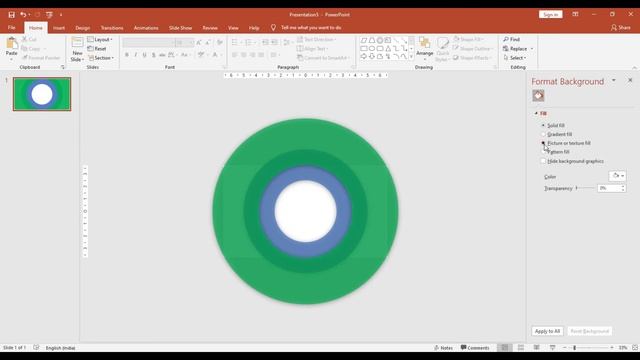Click the Start From Beginning presentation icon

point(49,15)
